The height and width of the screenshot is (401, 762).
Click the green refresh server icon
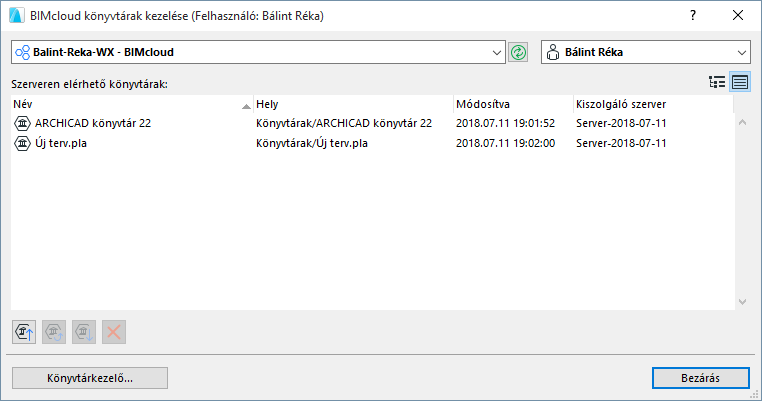518,52
